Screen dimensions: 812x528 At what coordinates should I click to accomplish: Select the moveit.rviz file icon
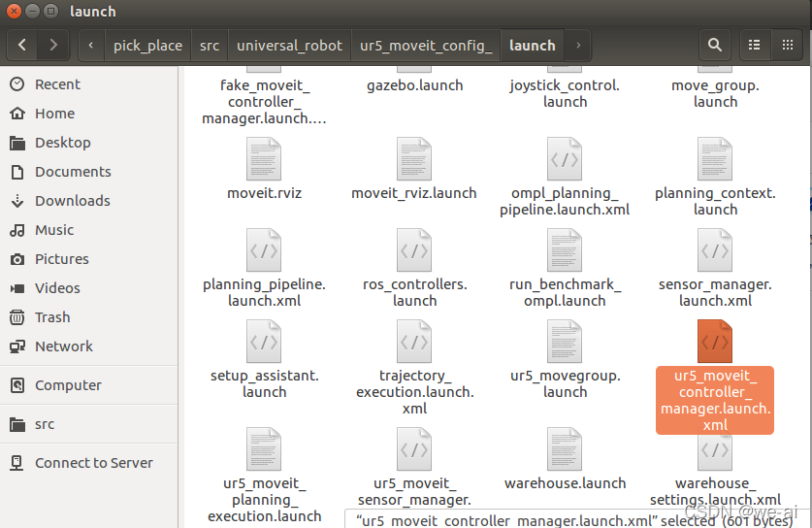point(264,158)
